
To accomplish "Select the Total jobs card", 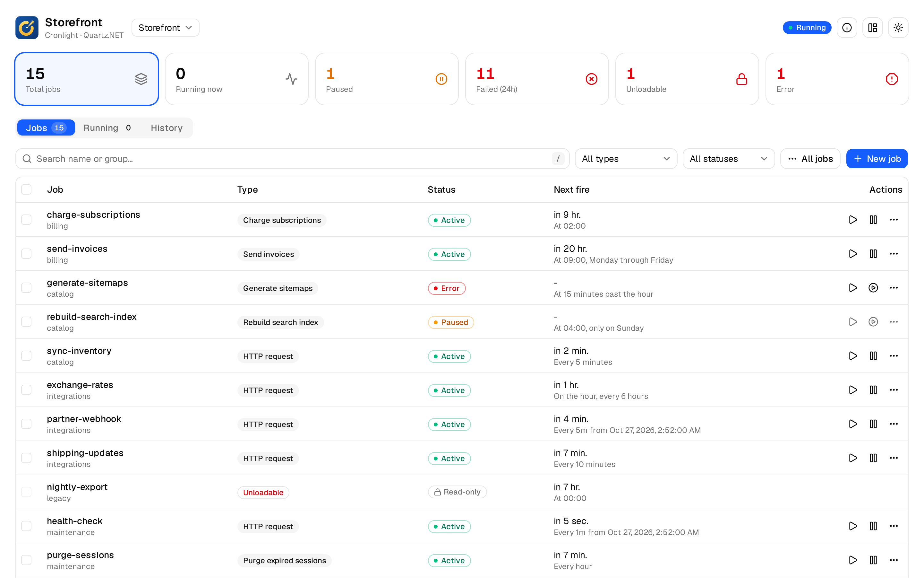I will (x=87, y=79).
